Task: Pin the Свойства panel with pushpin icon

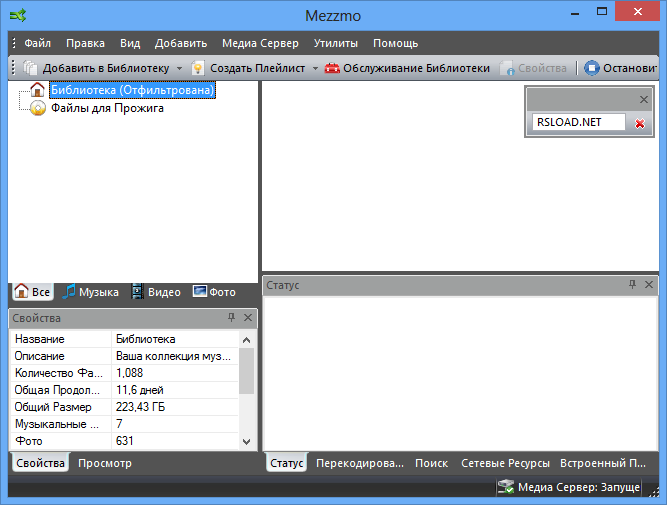Action: [x=231, y=318]
